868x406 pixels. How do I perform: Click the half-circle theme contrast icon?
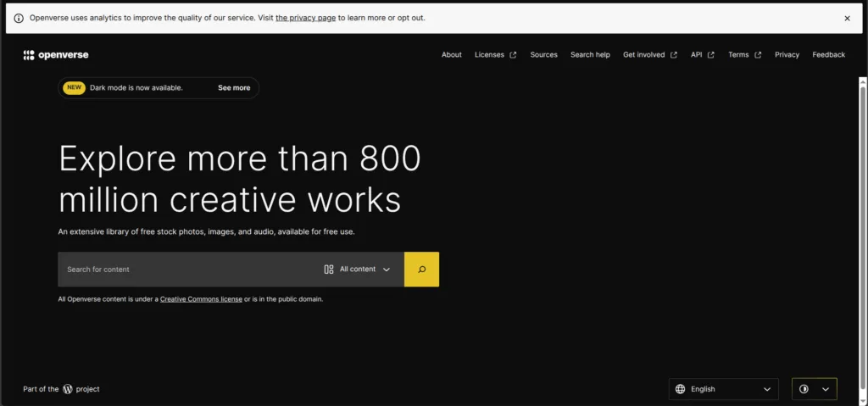[x=804, y=389]
